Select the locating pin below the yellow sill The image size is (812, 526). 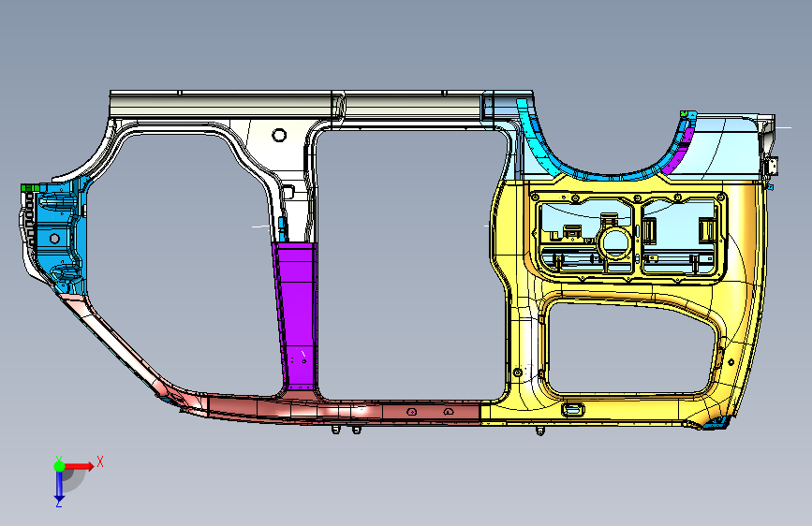(540, 431)
